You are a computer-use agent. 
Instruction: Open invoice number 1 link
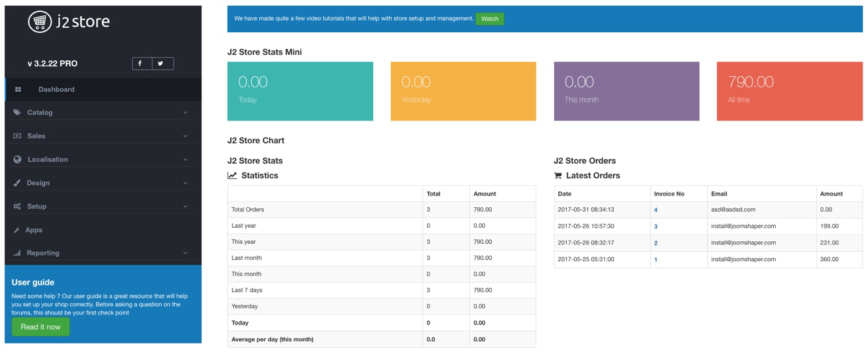[x=656, y=260]
